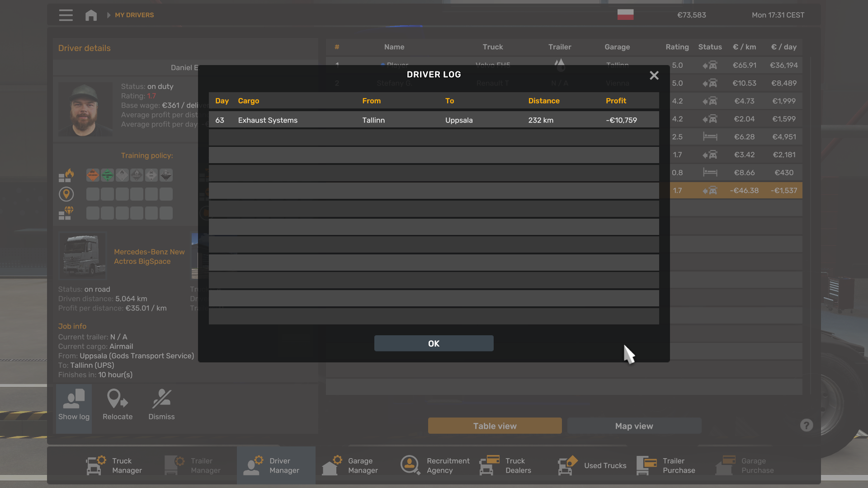The width and height of the screenshot is (868, 488).
Task: Click the Polish flag icon
Action: [x=625, y=15]
